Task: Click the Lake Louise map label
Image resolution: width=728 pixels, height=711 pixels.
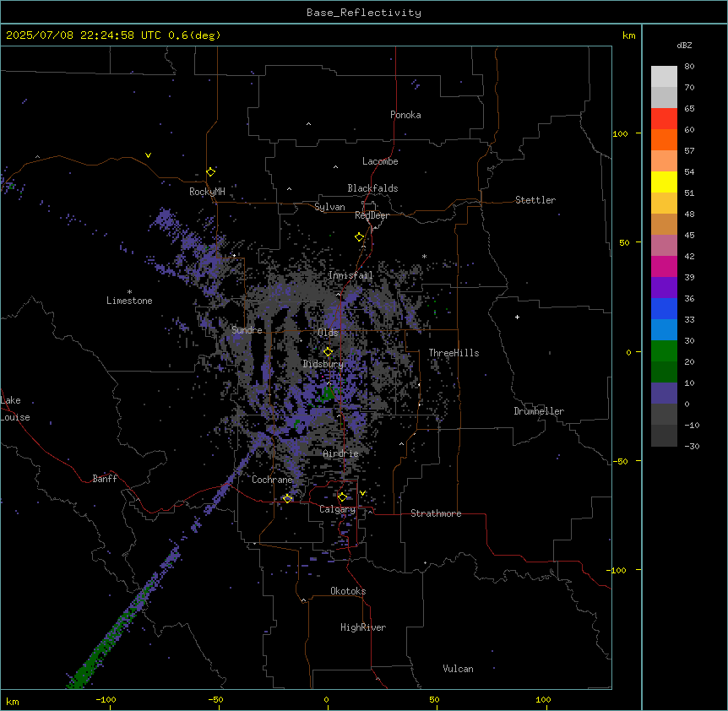Action: [x=15, y=409]
